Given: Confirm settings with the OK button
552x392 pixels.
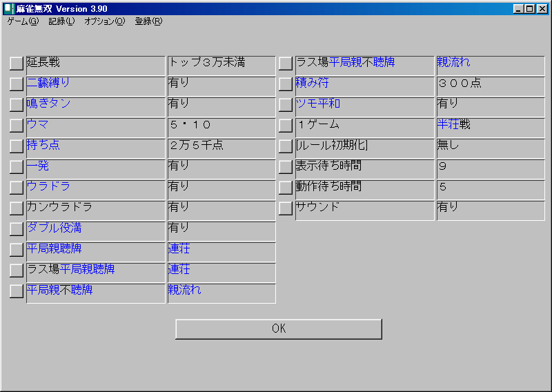Looking at the screenshot, I should [279, 329].
